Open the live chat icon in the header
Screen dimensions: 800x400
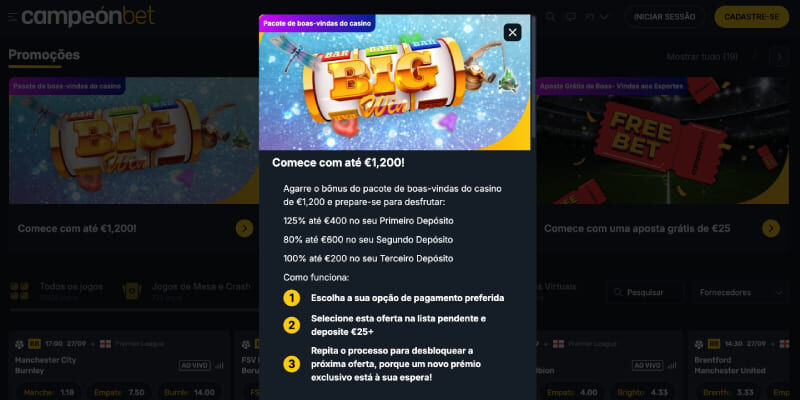click(x=571, y=17)
